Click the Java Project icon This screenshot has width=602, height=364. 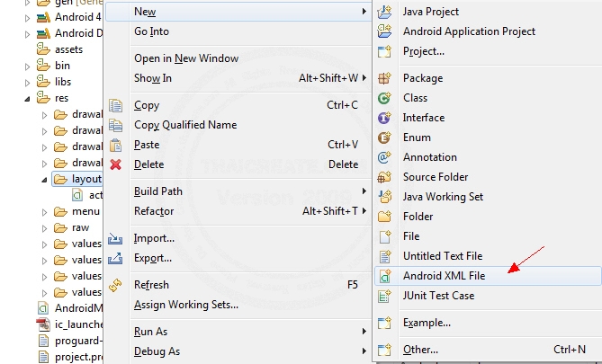pyautogui.click(x=385, y=12)
